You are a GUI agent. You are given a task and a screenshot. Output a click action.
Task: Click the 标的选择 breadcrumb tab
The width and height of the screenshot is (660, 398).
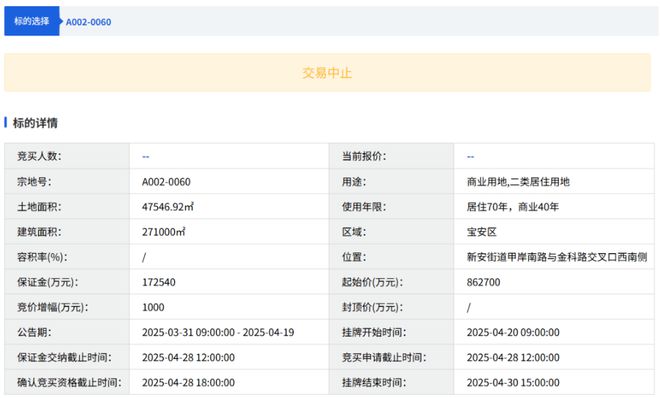(32, 21)
